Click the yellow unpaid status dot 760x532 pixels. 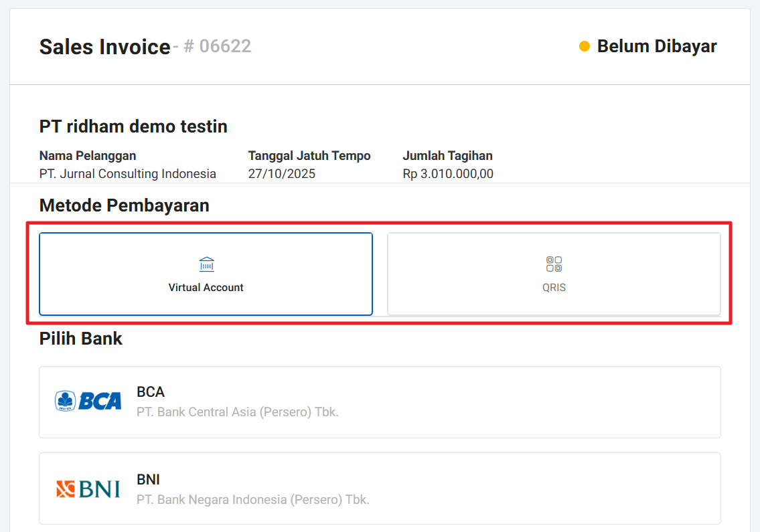point(585,47)
